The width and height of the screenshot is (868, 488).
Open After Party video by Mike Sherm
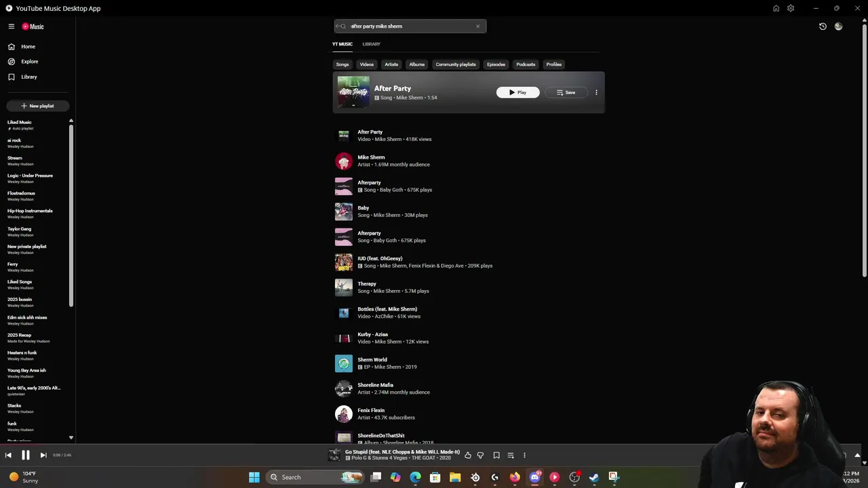coord(468,136)
